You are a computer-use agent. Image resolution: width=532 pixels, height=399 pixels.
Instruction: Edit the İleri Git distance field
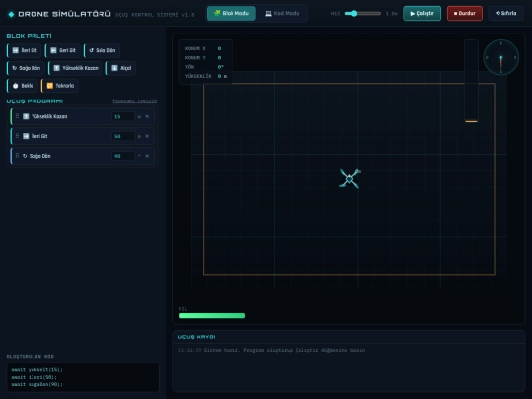tap(123, 136)
